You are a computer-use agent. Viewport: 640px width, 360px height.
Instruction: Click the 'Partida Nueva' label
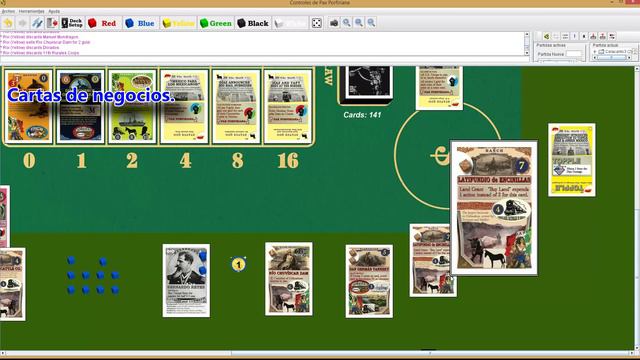click(551, 54)
